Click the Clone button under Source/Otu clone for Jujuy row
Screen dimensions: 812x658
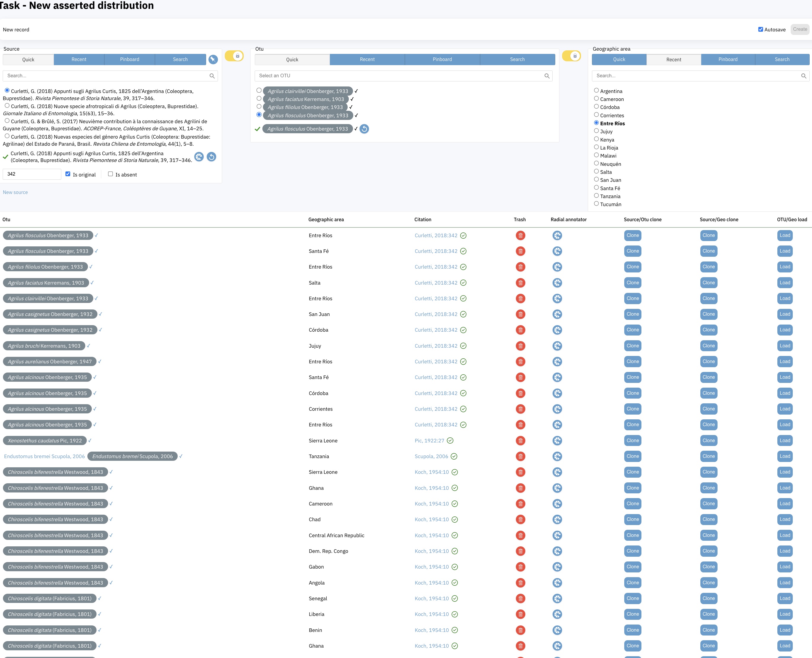pos(632,345)
